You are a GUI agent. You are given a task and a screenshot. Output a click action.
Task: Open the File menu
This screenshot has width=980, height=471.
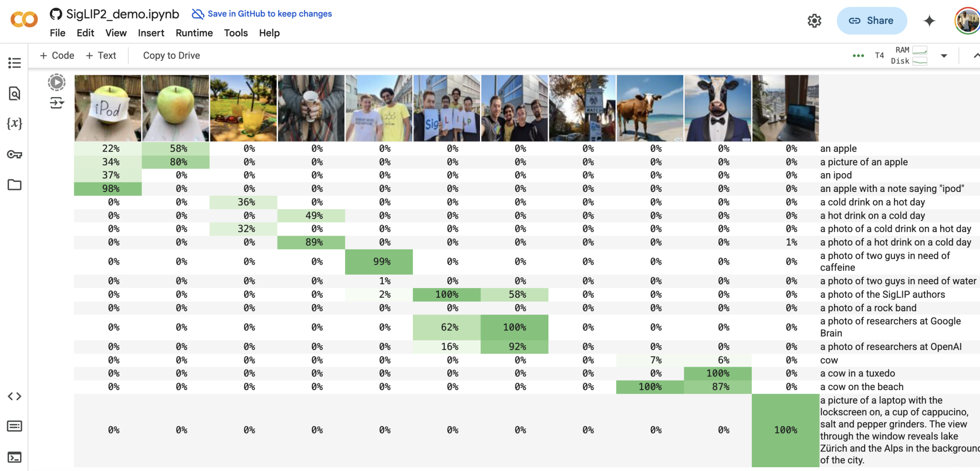pyautogui.click(x=57, y=33)
